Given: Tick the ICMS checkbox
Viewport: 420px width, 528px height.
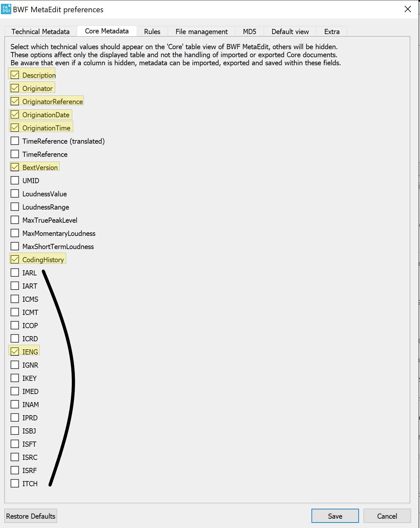Looking at the screenshot, I should pos(15,299).
